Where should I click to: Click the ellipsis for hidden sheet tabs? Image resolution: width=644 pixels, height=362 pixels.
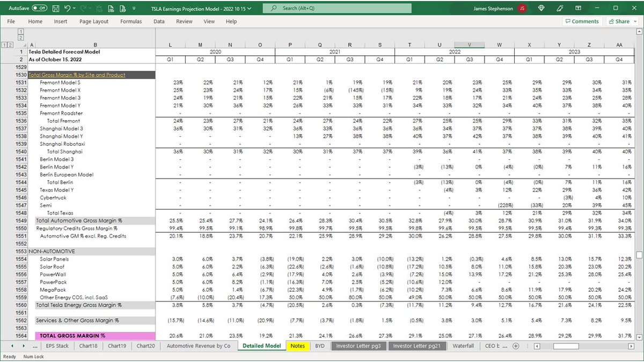36,346
